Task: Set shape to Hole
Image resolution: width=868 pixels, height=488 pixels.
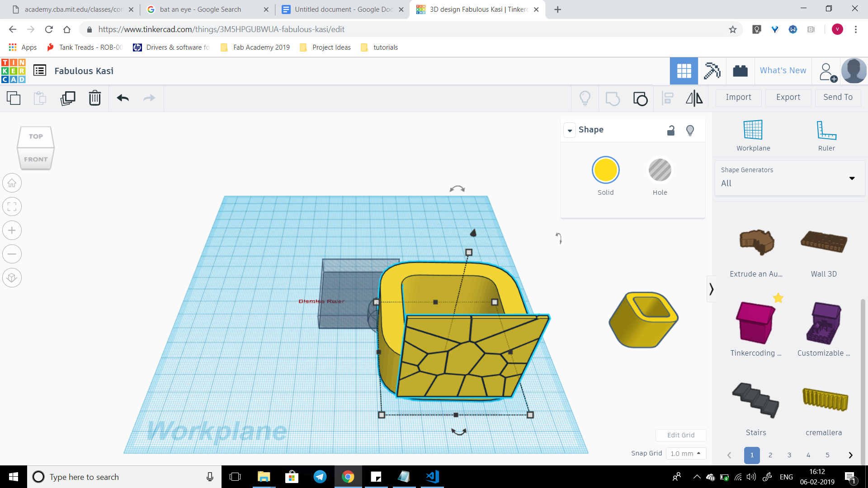Action: pyautogui.click(x=660, y=170)
